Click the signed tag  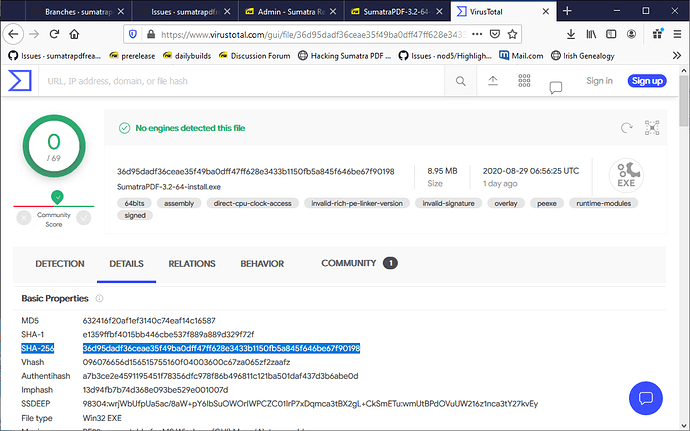[x=135, y=215]
